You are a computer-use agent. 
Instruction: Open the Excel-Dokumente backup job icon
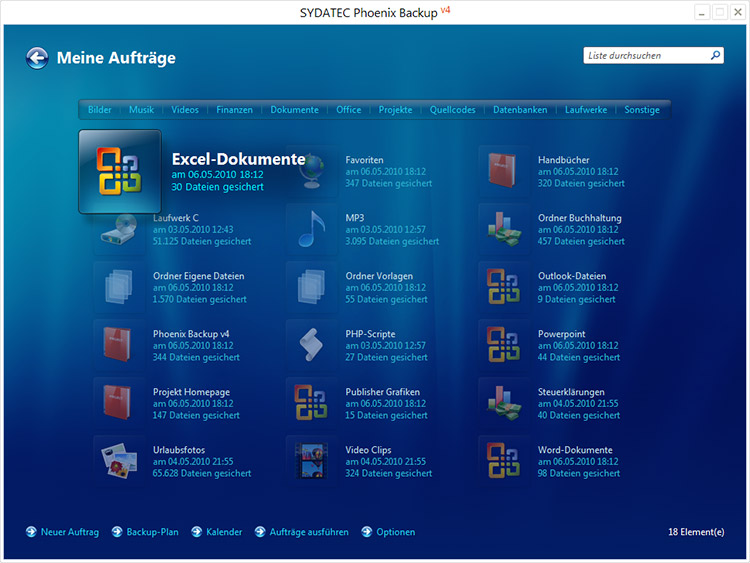tap(119, 171)
